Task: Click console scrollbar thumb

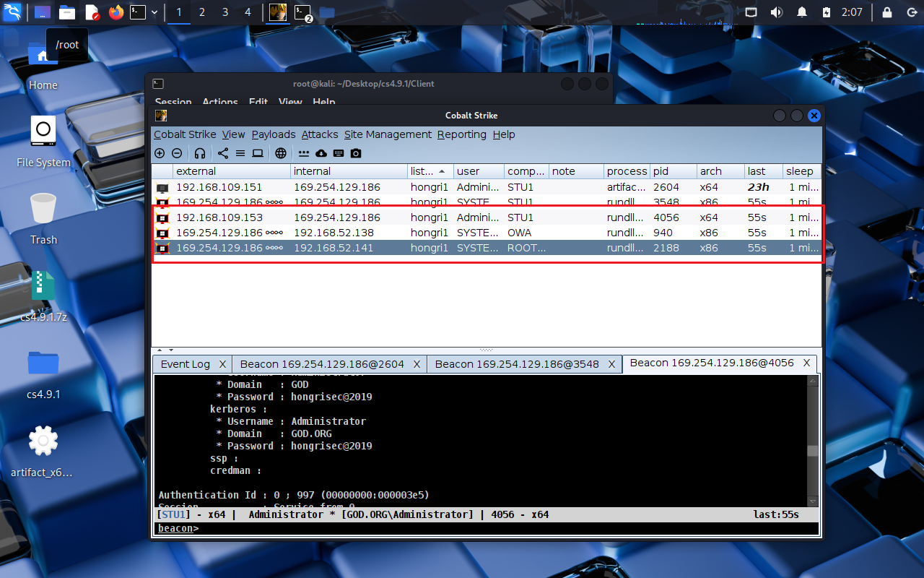Action: 813,451
